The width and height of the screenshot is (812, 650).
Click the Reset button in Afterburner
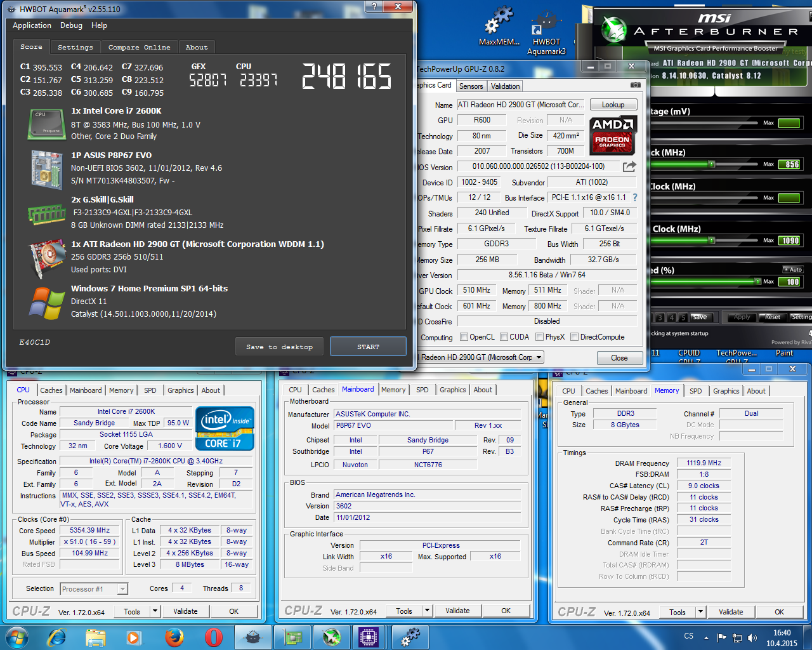coord(772,317)
